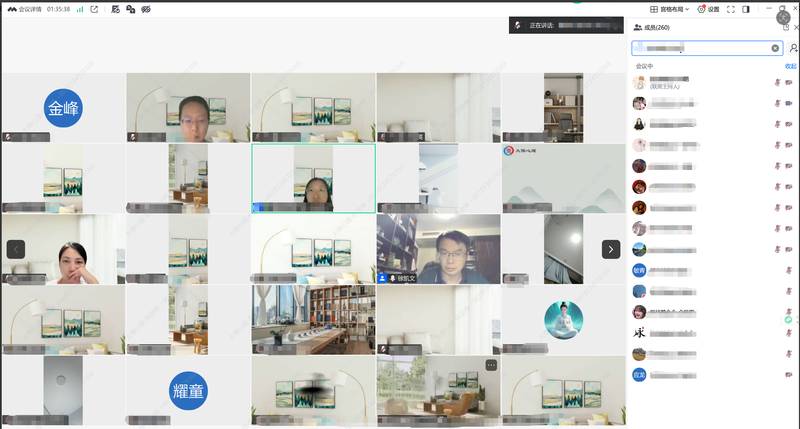Viewport: 800px width, 429px height.
Task: Click the share-meeting arrow icon in top bar
Action: click(x=94, y=9)
